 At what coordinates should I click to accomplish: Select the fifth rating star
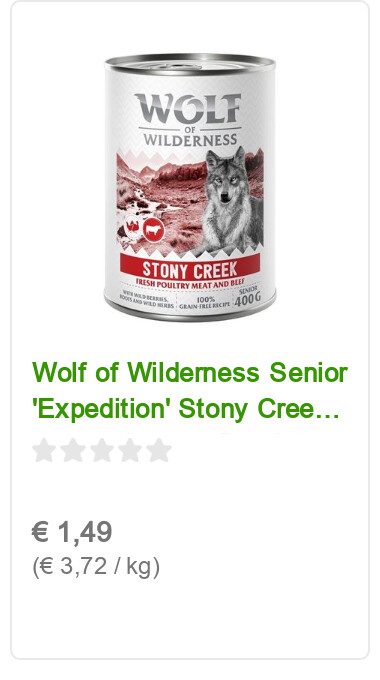[159, 450]
